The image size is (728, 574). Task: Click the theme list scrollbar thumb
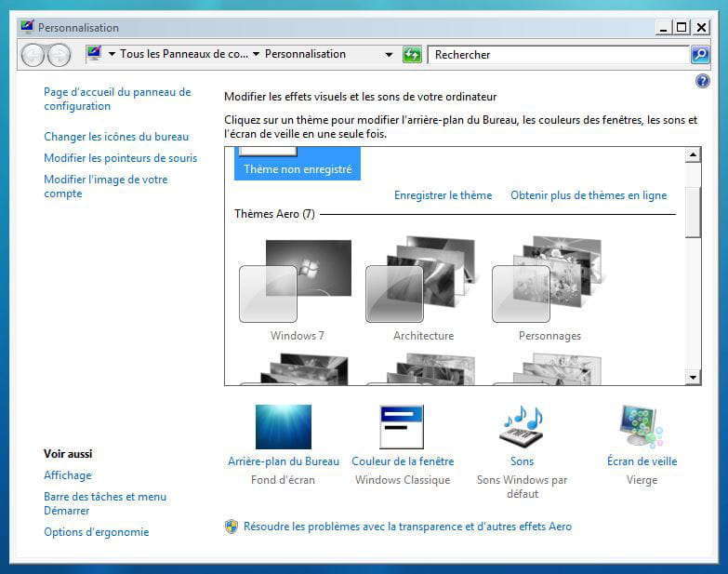point(693,213)
